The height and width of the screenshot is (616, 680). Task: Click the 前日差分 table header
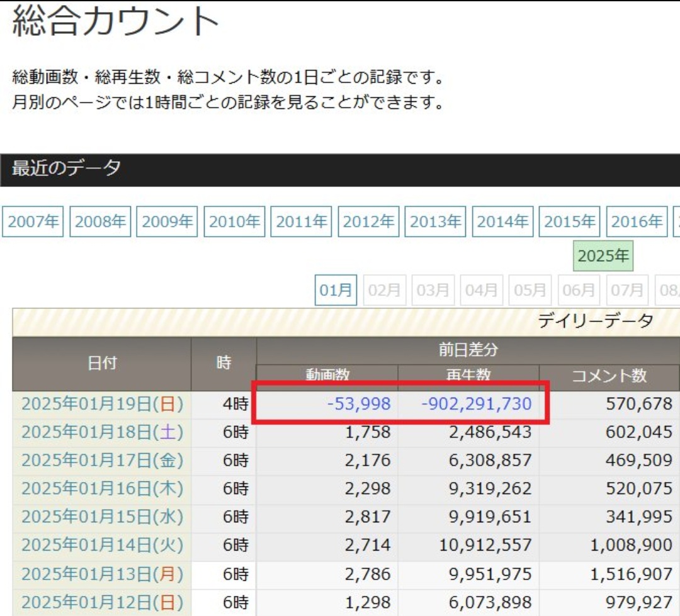[x=468, y=349]
